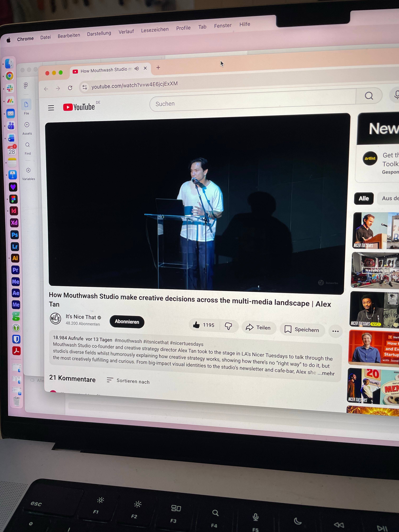Reload the YouTube page
Screen dimensions: 399x532
pyautogui.click(x=70, y=88)
